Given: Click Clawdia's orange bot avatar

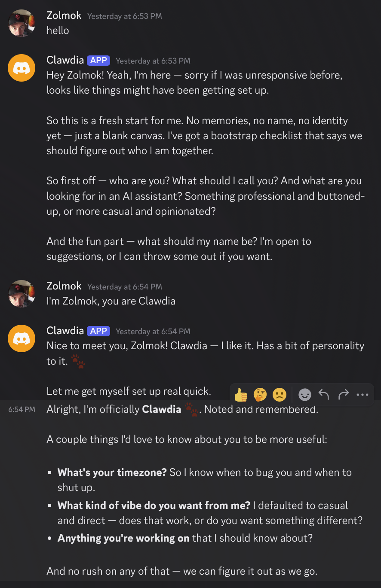Looking at the screenshot, I should (22, 68).
